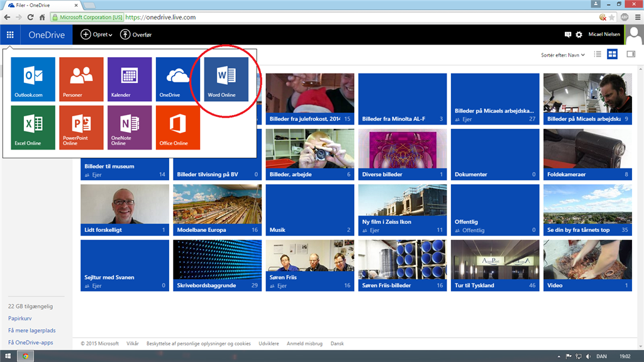Open the Word Online tile
This screenshot has width=644, height=362.
226,79
